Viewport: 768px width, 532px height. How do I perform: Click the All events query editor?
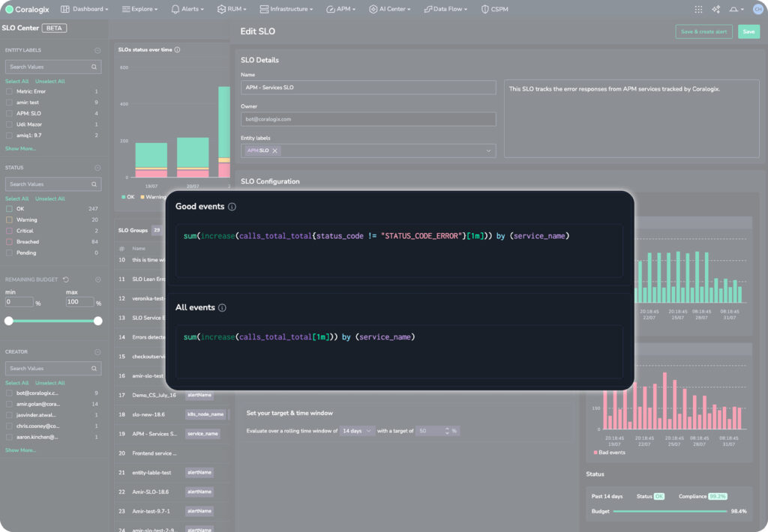[x=399, y=352]
